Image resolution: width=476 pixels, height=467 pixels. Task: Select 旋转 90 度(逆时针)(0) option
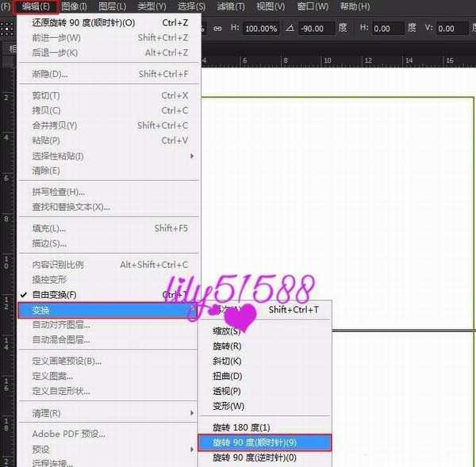point(254,457)
